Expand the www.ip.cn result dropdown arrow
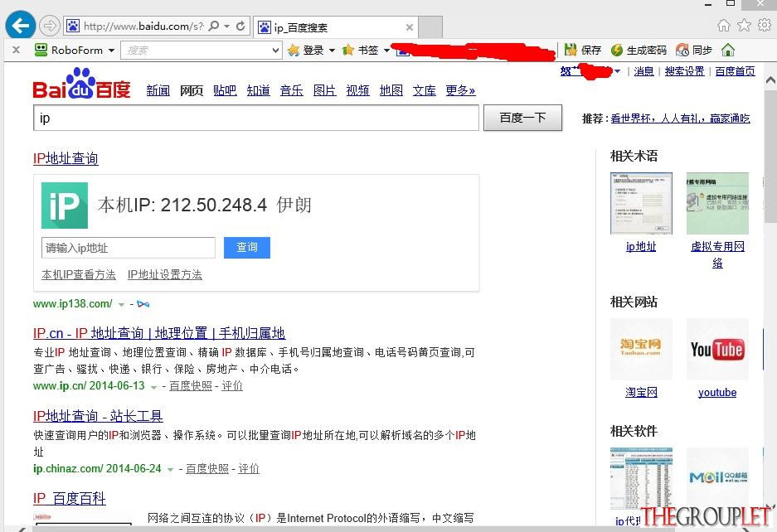 coord(154,387)
